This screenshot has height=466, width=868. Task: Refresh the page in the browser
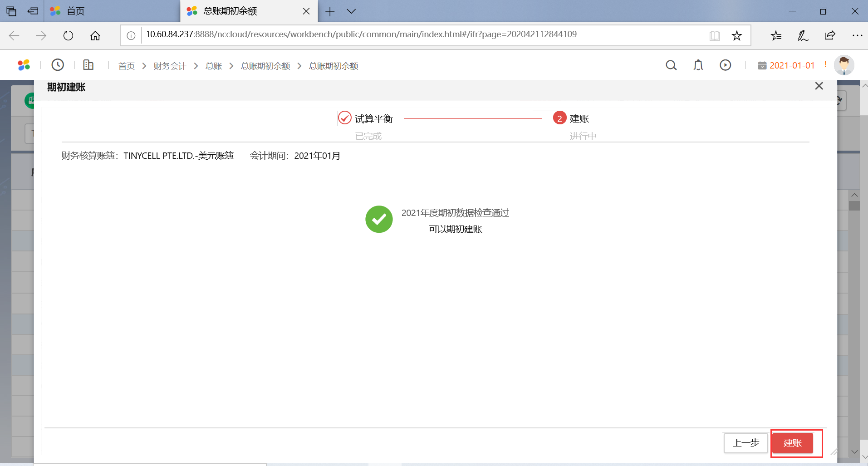click(x=68, y=36)
